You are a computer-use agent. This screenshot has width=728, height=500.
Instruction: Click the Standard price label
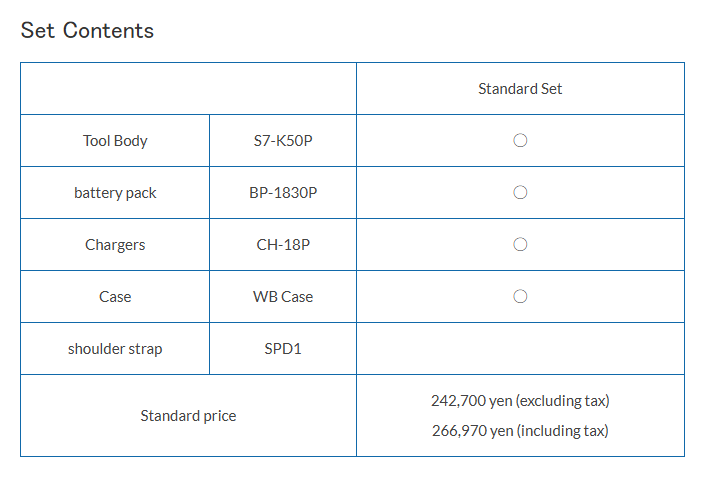click(188, 416)
